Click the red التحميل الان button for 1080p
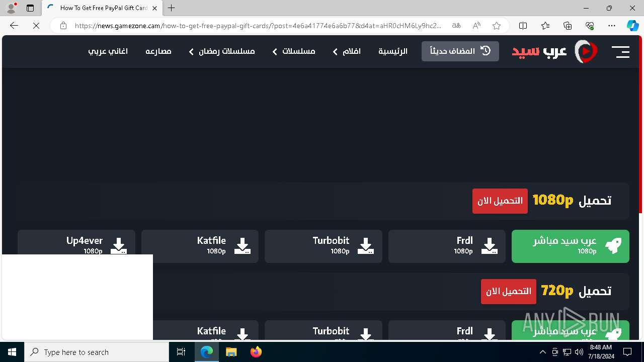This screenshot has height=362, width=644. (x=500, y=201)
